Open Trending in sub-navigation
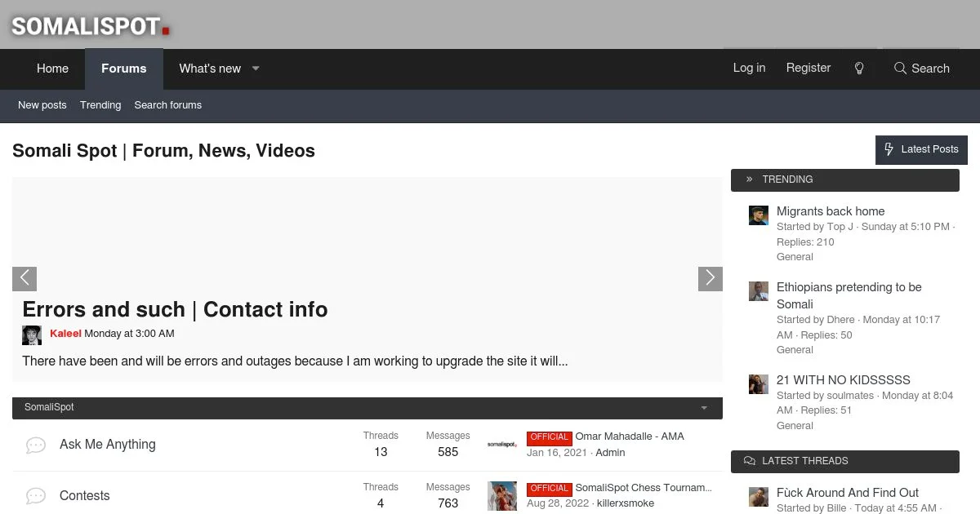The image size is (980, 514). (x=100, y=105)
